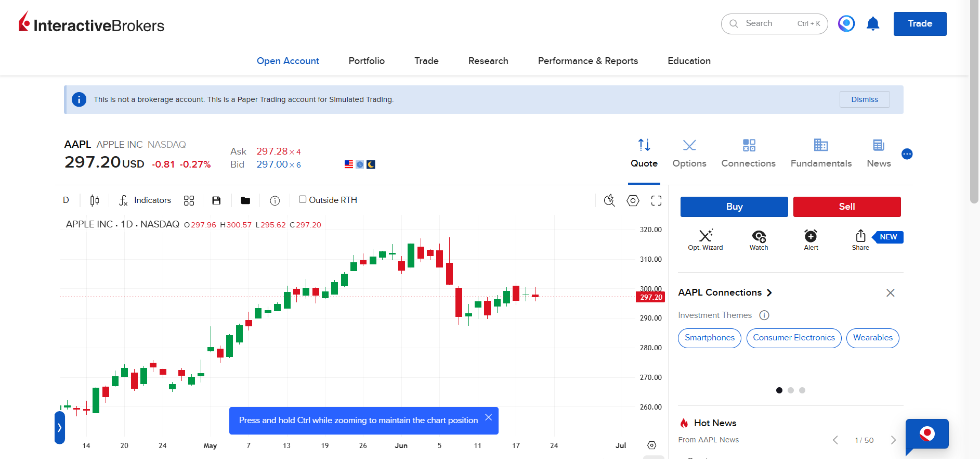Open the more options ellipsis icon
The height and width of the screenshot is (459, 980).
point(907,154)
